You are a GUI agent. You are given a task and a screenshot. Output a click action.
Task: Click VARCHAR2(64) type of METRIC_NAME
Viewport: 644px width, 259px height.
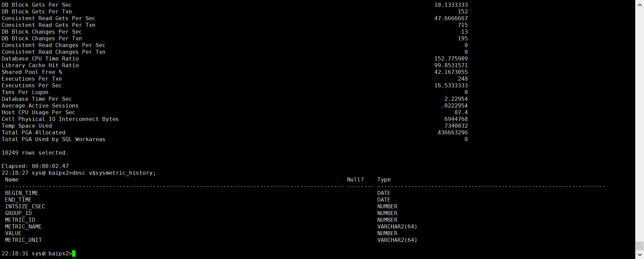(x=397, y=227)
